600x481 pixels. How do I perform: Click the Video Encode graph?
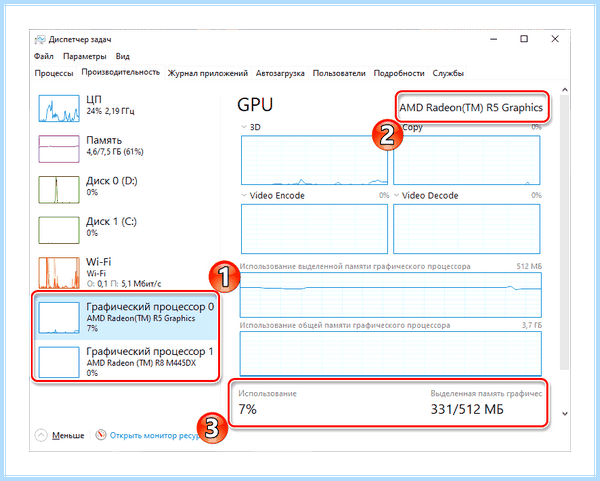click(x=314, y=228)
